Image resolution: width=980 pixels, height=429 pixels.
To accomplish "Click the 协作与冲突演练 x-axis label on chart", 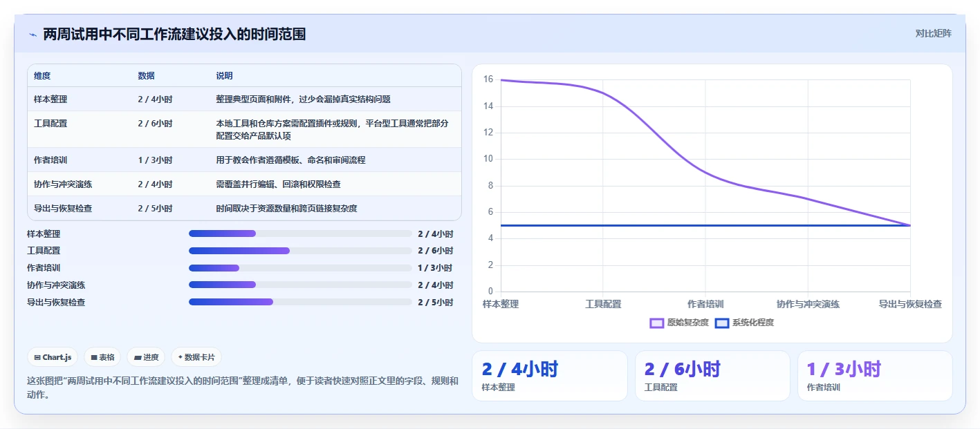I will 808,304.
